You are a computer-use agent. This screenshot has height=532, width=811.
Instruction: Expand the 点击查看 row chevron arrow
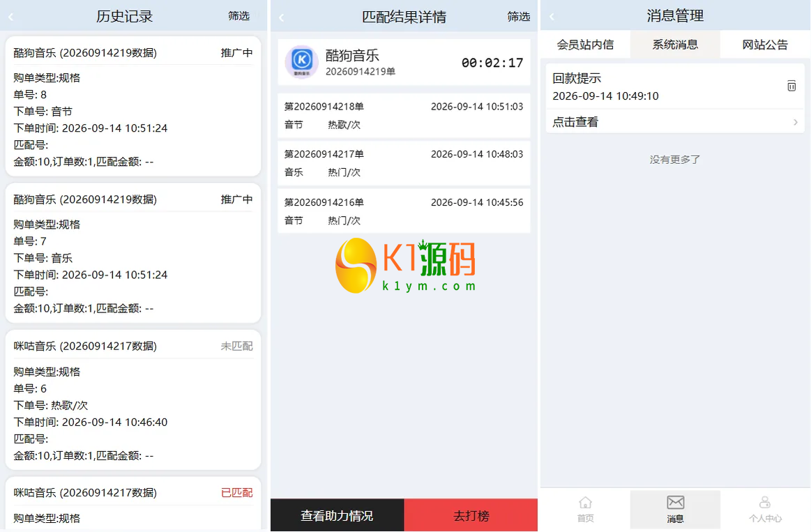coord(796,122)
